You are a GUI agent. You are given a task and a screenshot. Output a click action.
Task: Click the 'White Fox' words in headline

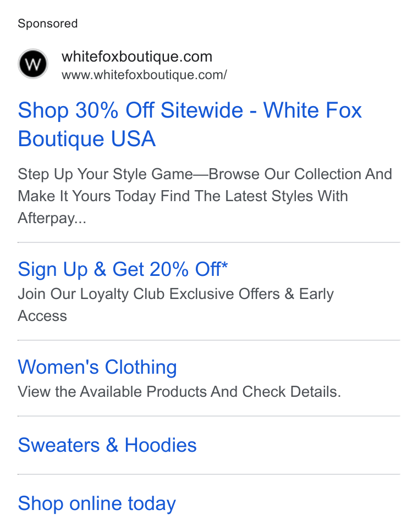coord(313,110)
